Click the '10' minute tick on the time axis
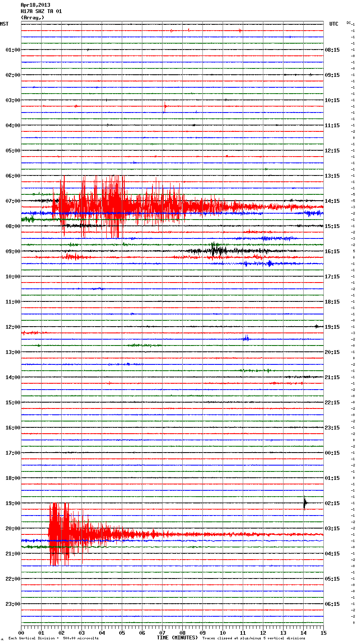357x644 pixels. (x=223, y=633)
